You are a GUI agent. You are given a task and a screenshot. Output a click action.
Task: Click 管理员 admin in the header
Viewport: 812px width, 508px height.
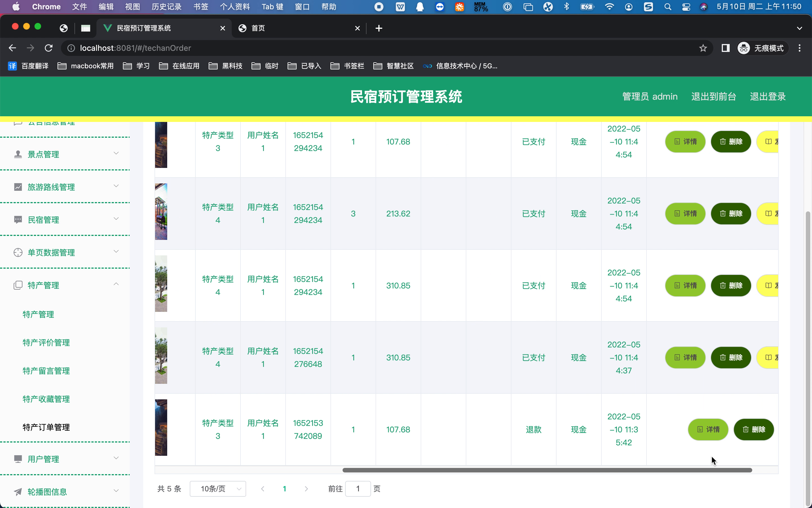pos(650,97)
